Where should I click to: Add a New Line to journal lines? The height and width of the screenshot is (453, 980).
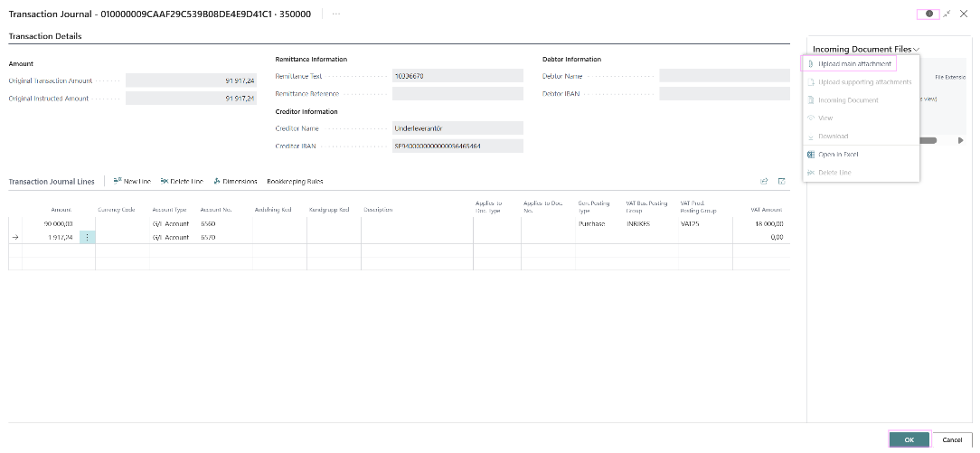[x=132, y=181]
